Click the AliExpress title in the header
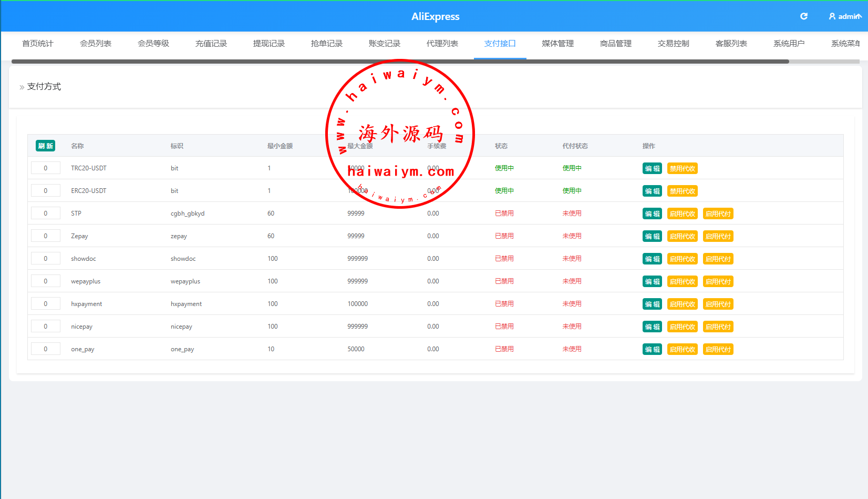Screen dimensions: 868x499 click(436, 16)
